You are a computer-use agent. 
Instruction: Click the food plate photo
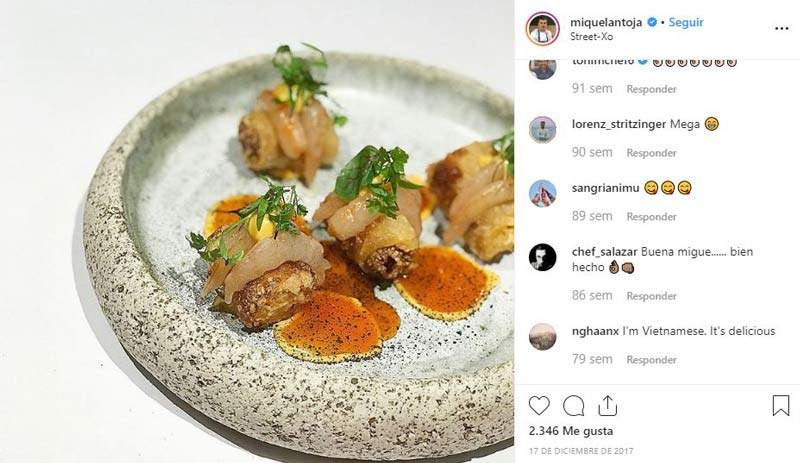257,231
